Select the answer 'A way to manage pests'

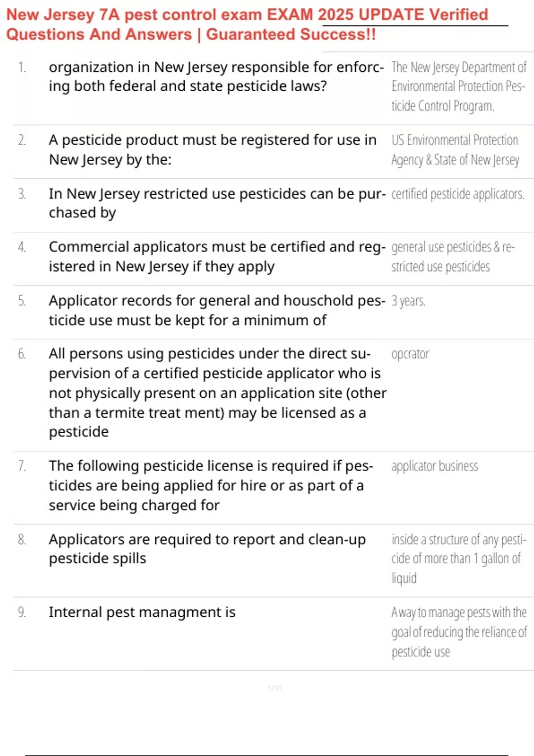coord(459,632)
